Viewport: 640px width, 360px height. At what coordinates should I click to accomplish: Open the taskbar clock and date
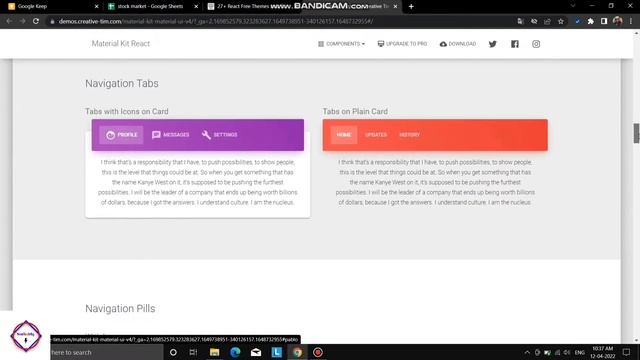click(602, 352)
